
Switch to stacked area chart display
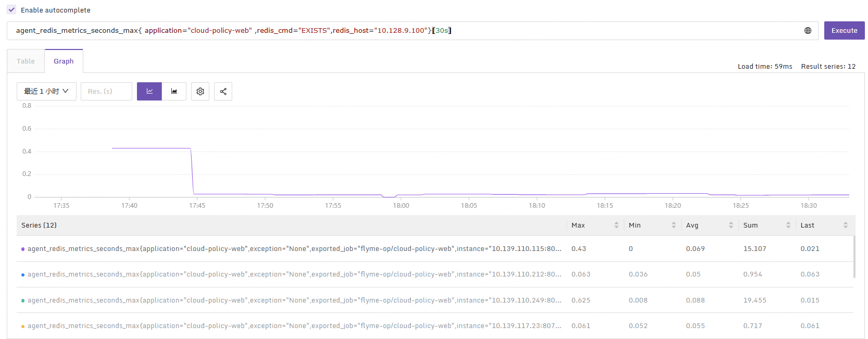174,92
